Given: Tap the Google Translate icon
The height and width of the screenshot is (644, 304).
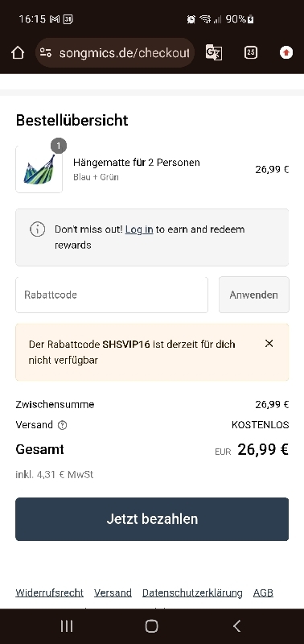Looking at the screenshot, I should pyautogui.click(x=214, y=52).
